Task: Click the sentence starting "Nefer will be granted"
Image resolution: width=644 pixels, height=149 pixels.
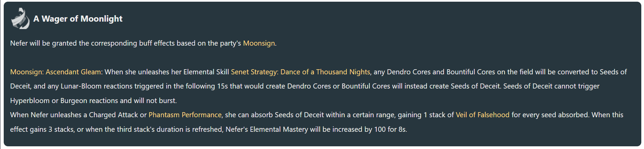Action: (x=143, y=43)
